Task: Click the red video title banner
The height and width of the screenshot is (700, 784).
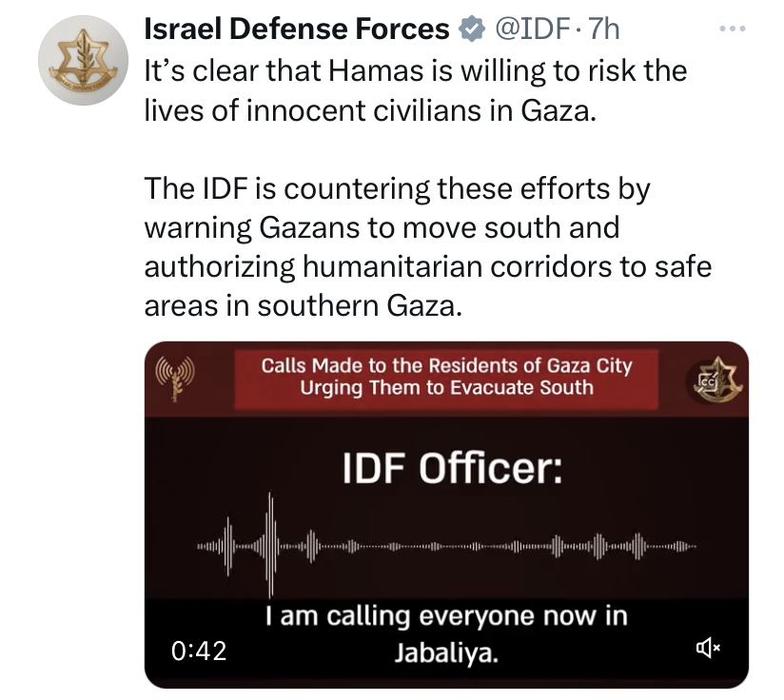Action: pyautogui.click(x=446, y=377)
